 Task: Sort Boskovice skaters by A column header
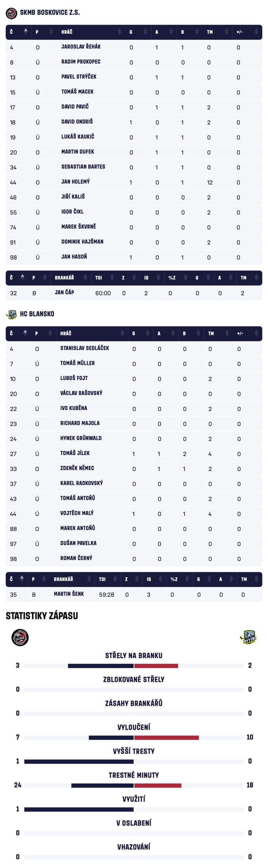[x=157, y=32]
